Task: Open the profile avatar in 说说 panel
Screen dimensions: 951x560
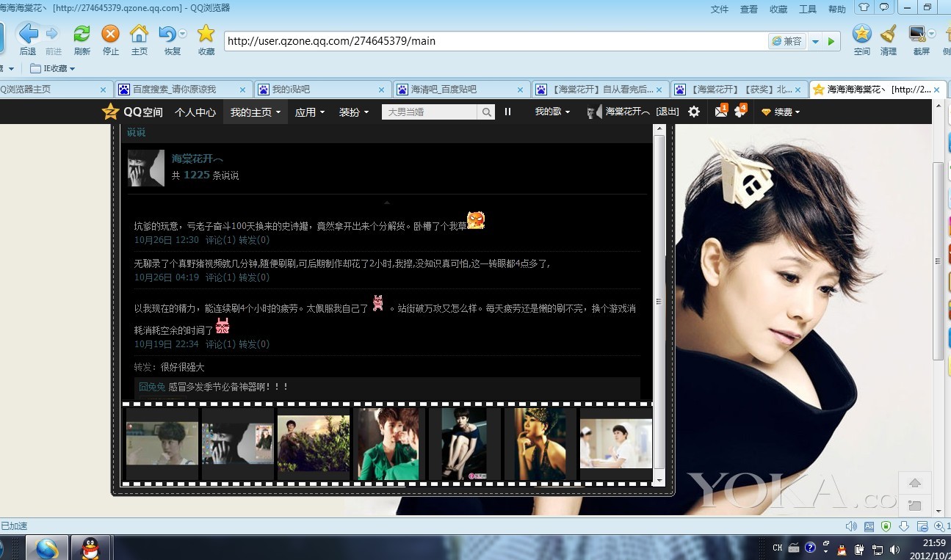Action: pos(146,168)
